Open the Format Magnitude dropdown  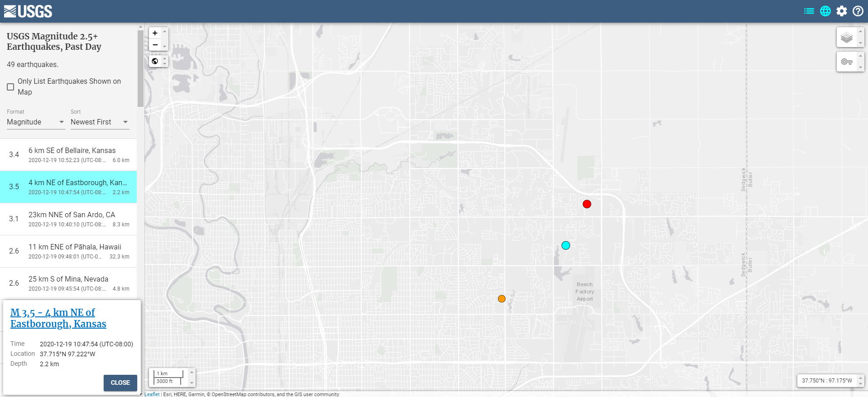[x=36, y=122]
